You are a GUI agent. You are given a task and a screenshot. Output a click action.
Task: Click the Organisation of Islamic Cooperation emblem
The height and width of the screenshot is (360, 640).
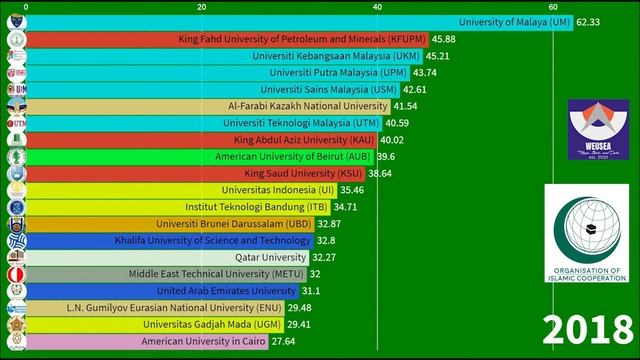click(x=587, y=233)
